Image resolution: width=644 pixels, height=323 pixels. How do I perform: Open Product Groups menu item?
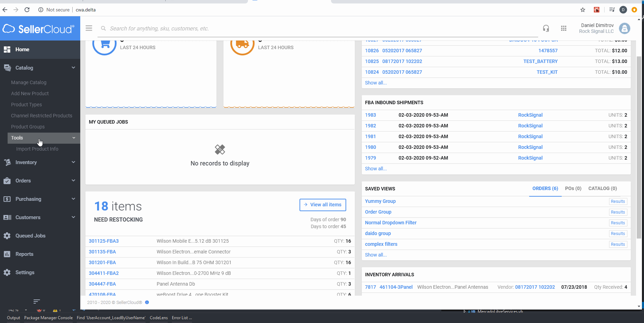28,127
